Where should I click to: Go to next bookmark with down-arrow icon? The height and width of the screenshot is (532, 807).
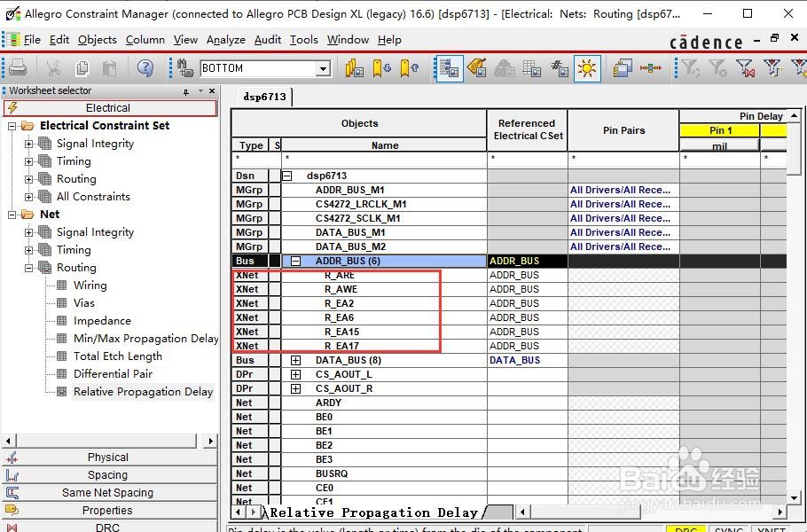382,68
